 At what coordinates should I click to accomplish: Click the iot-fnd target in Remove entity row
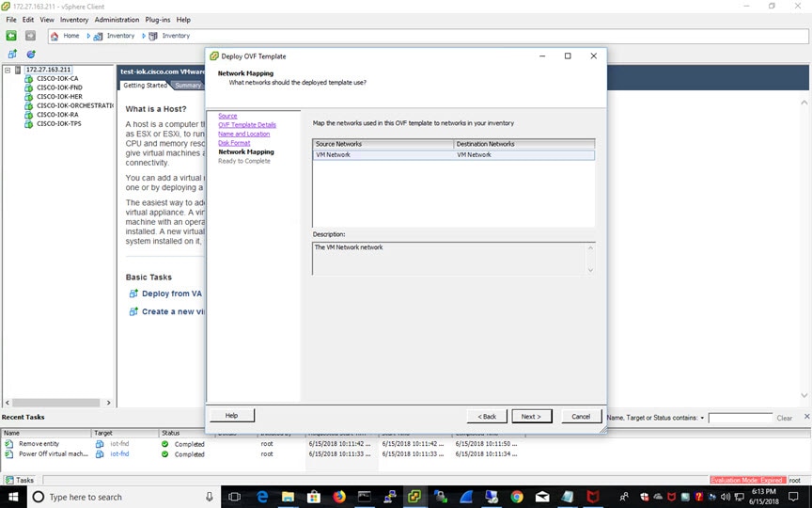tap(119, 444)
